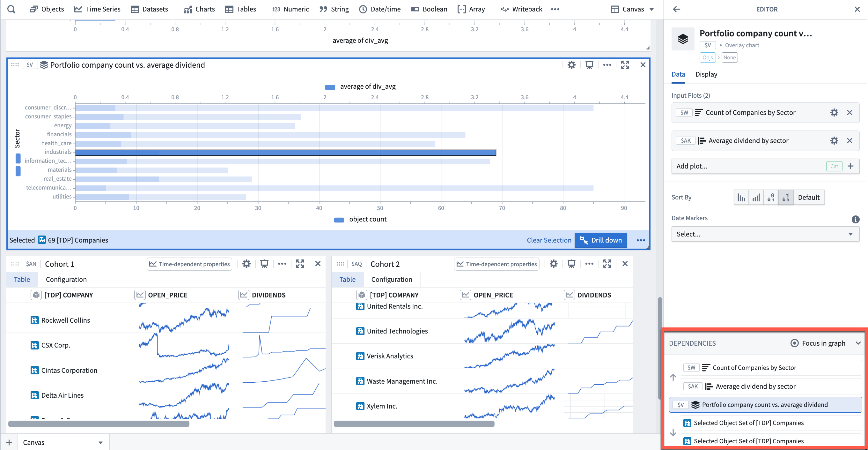Expand Cohort 1 card to fullscreen
Screen dimensions: 868x450
pyautogui.click(x=300, y=263)
